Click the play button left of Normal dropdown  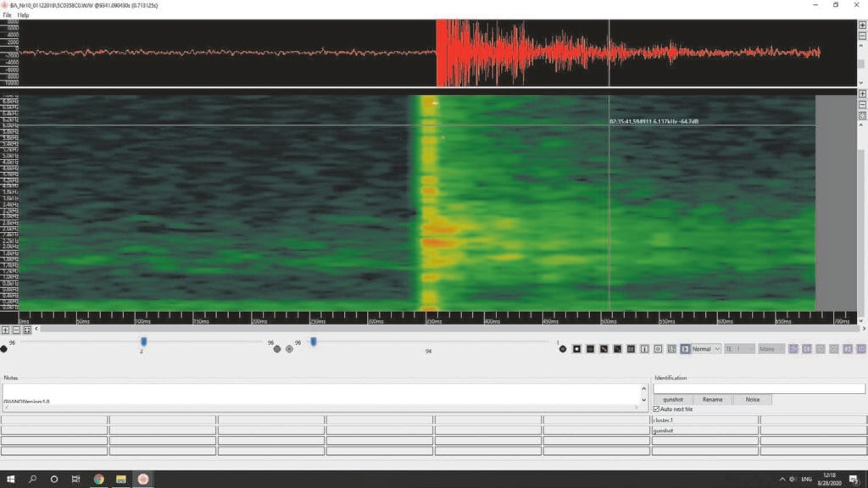coord(685,348)
